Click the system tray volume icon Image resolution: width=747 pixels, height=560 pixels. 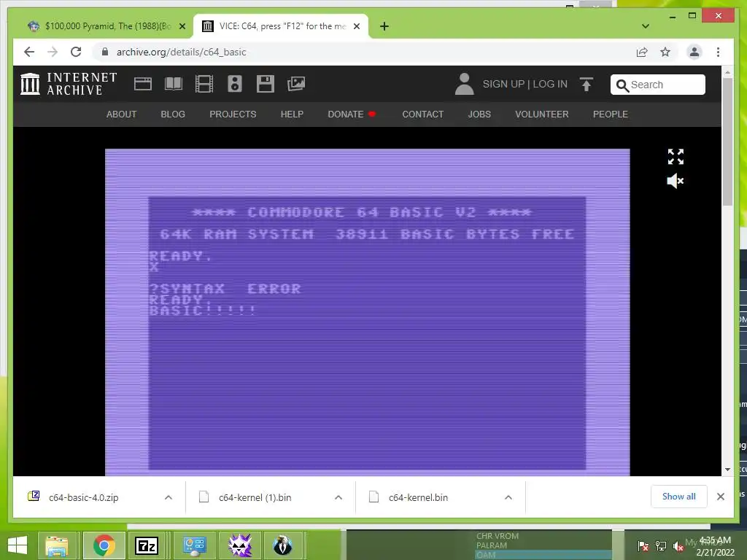coord(678,546)
